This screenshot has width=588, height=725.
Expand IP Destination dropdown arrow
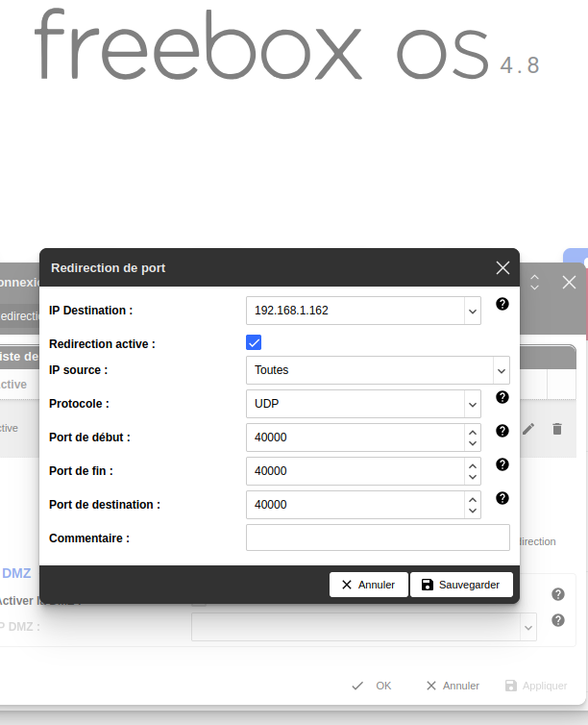click(473, 311)
